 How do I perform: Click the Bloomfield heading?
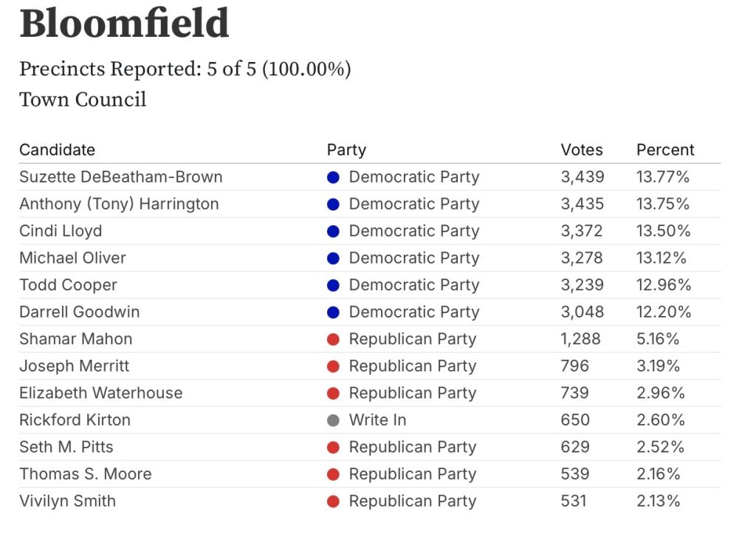(124, 24)
